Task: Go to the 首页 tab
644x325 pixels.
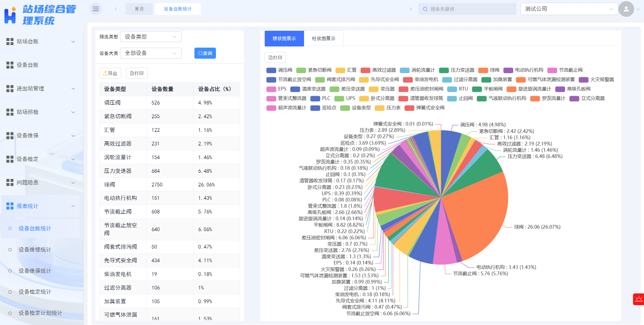Action: click(x=139, y=9)
